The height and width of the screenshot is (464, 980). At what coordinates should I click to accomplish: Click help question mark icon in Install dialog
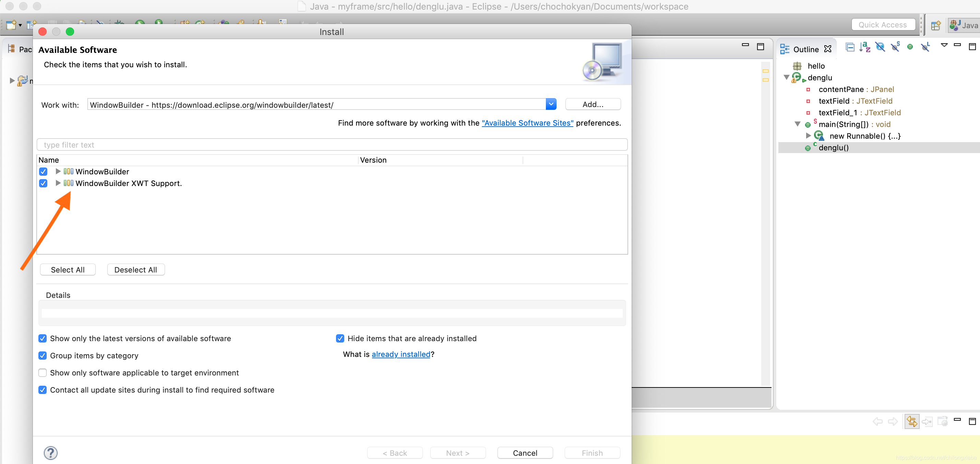51,453
